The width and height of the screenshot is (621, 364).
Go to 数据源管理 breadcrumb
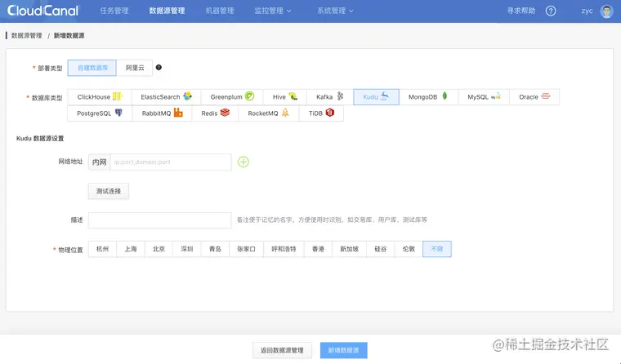(x=26, y=36)
